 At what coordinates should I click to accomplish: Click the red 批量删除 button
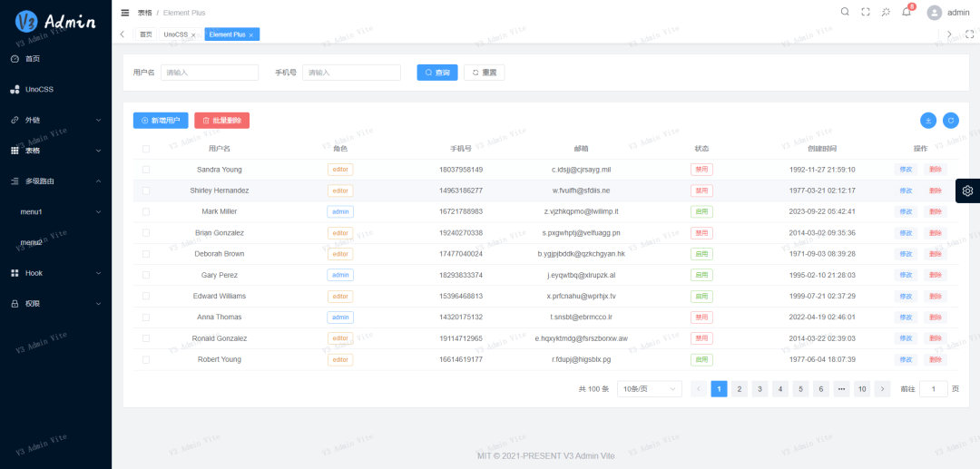[x=221, y=120]
